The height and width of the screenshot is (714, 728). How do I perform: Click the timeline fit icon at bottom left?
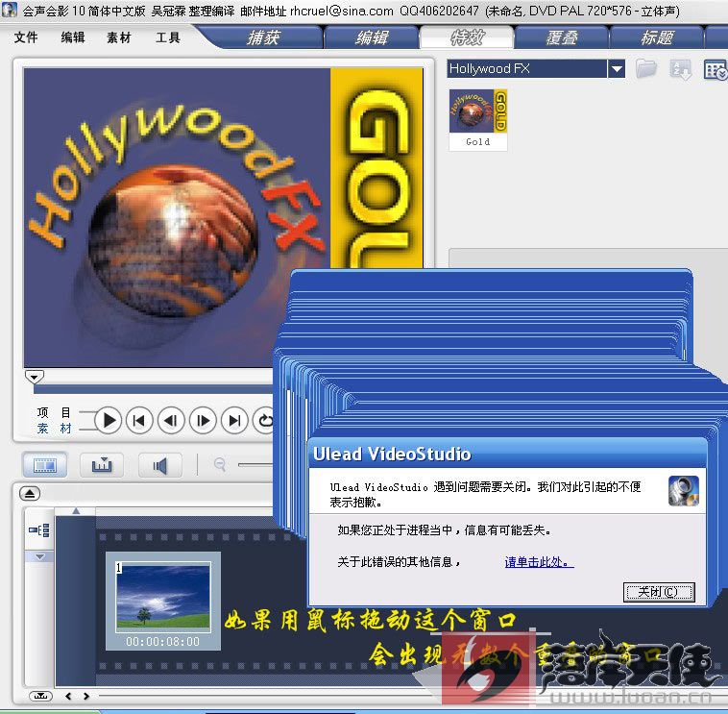[41, 696]
